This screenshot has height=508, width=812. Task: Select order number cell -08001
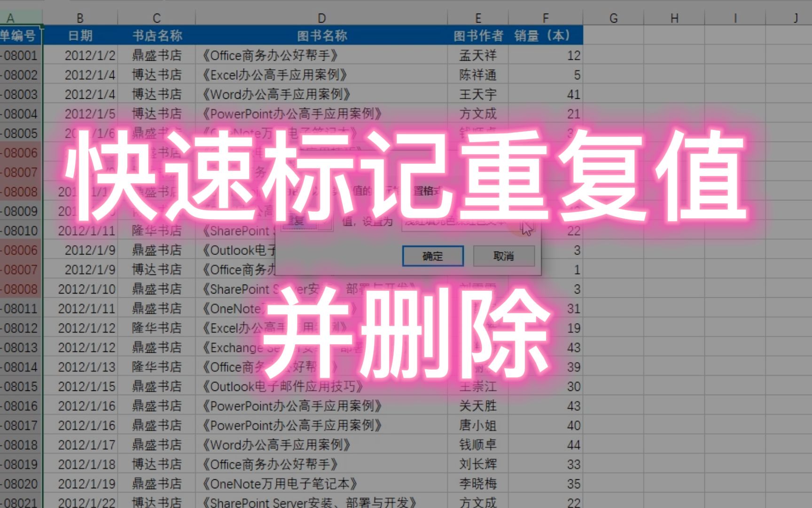(21, 55)
